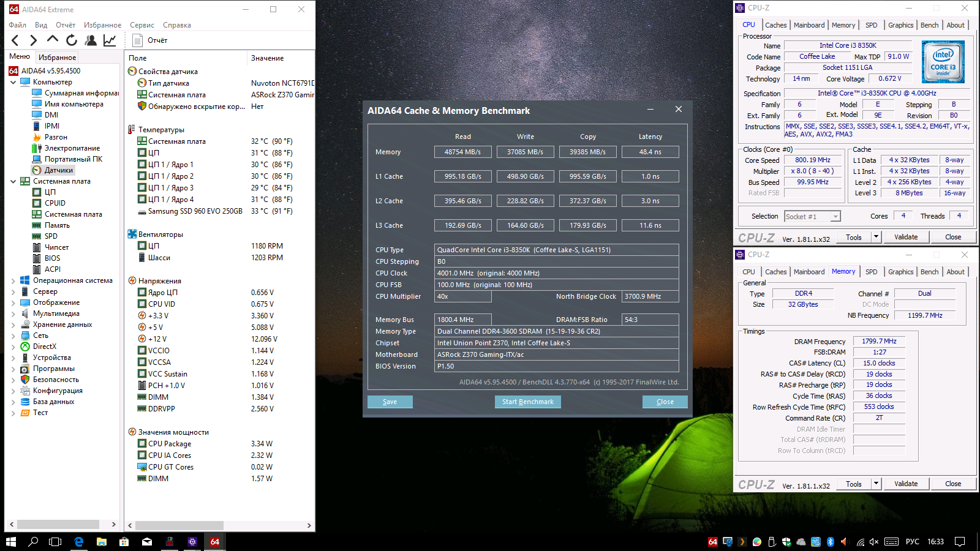
Task: Open Graphics tab in lower CPU-Z window
Action: [x=900, y=272]
